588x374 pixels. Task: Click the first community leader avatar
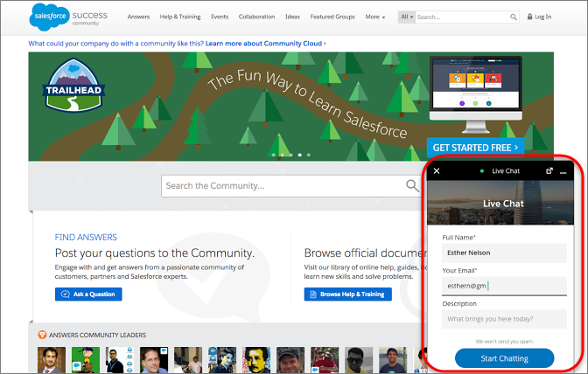(x=52, y=360)
